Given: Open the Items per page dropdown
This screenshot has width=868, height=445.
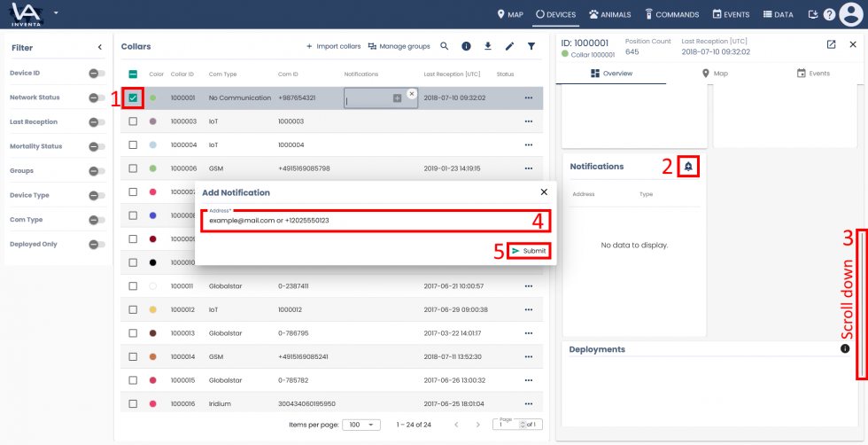Looking at the screenshot, I should [x=360, y=425].
